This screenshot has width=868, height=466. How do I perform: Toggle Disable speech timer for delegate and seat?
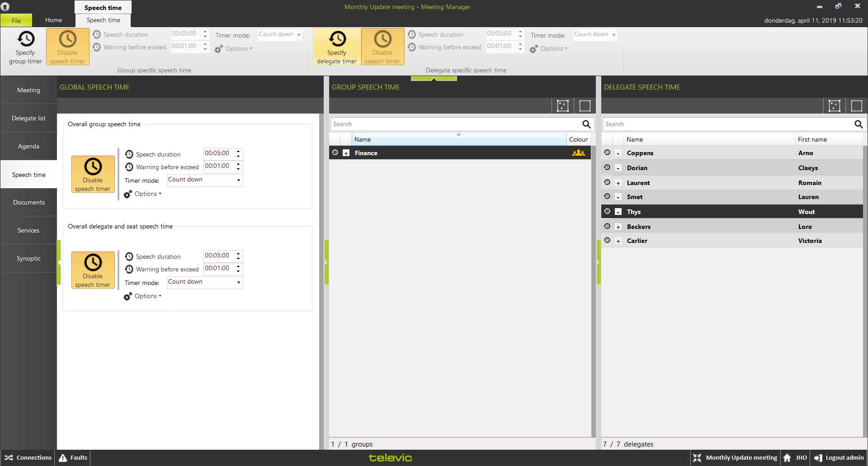(x=93, y=270)
